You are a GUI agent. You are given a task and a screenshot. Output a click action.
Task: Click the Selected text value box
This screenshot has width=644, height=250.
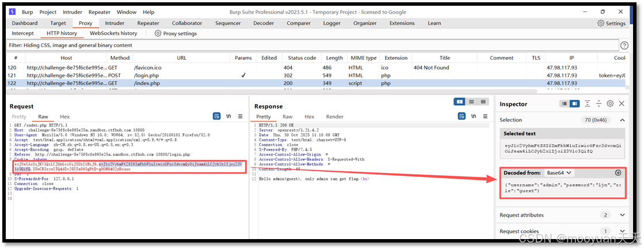[563, 148]
